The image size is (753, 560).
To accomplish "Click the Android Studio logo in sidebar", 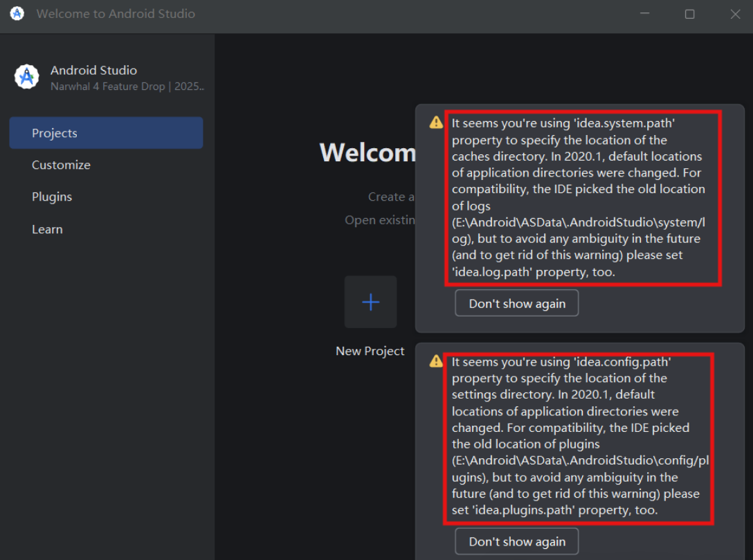I will coord(26,76).
